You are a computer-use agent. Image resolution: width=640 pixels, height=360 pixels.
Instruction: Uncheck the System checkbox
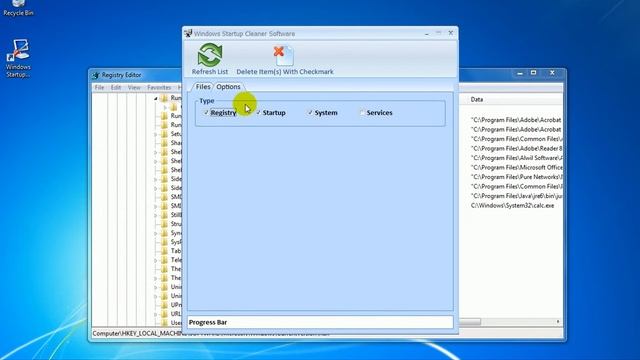310,112
